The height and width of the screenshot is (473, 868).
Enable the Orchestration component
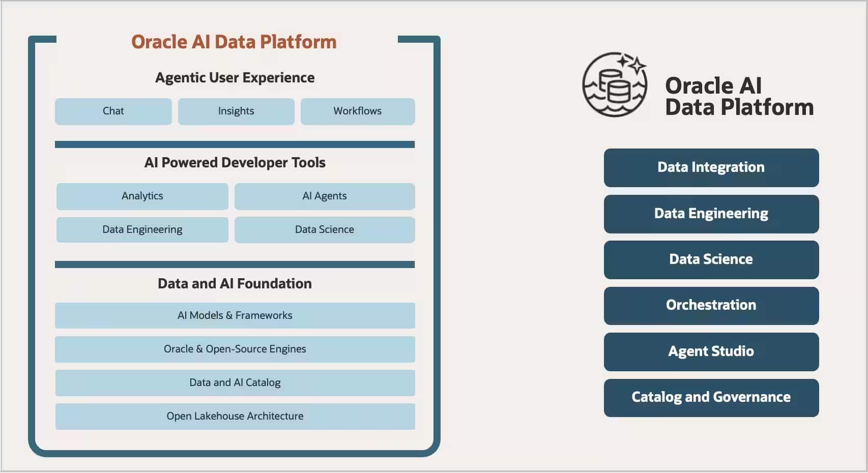tap(710, 305)
